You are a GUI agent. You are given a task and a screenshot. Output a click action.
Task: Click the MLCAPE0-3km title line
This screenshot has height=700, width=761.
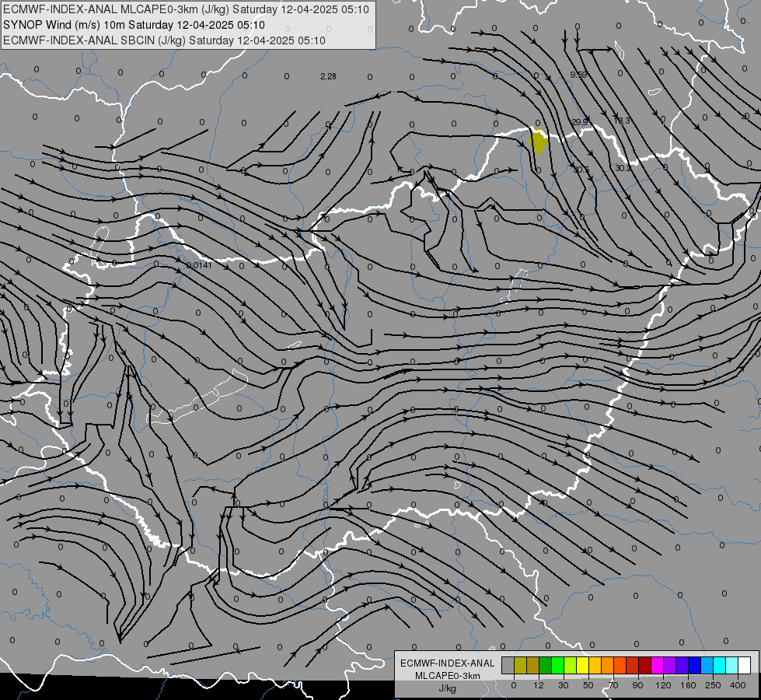[186, 9]
